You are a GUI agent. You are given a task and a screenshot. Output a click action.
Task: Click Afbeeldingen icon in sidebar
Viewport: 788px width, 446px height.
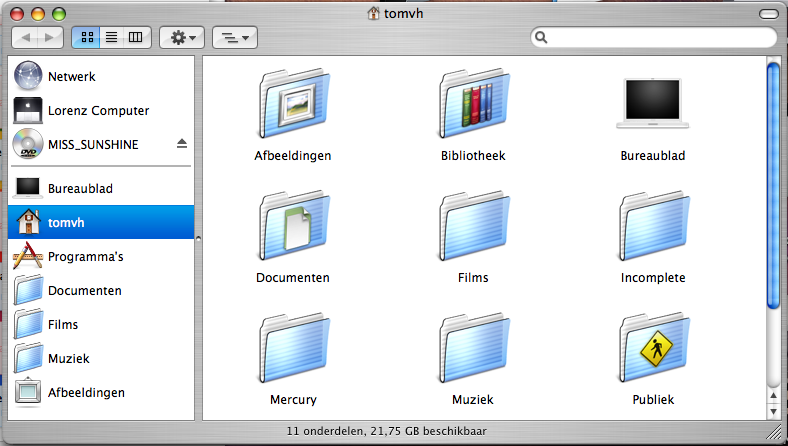(28, 392)
